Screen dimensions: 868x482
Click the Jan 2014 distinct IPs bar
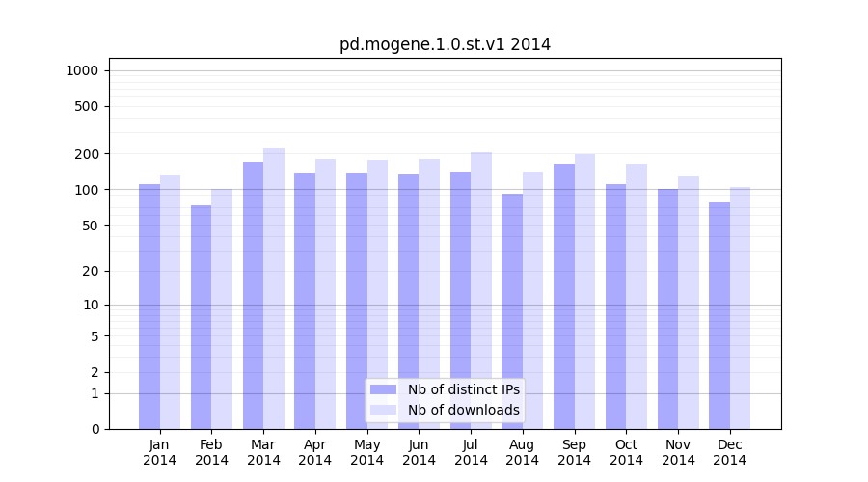[149, 307]
